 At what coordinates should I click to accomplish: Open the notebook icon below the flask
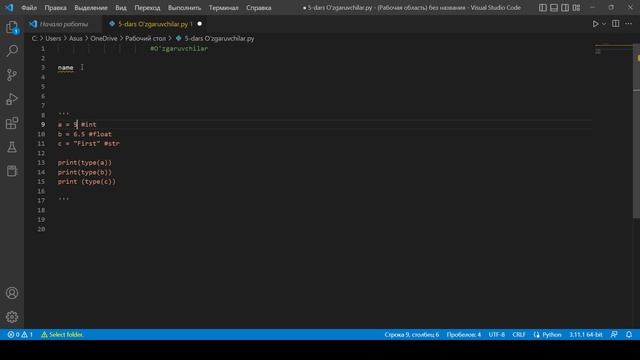click(12, 171)
